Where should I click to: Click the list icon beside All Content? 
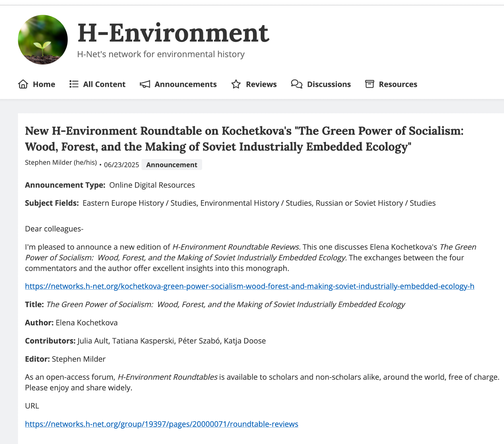coord(74,84)
